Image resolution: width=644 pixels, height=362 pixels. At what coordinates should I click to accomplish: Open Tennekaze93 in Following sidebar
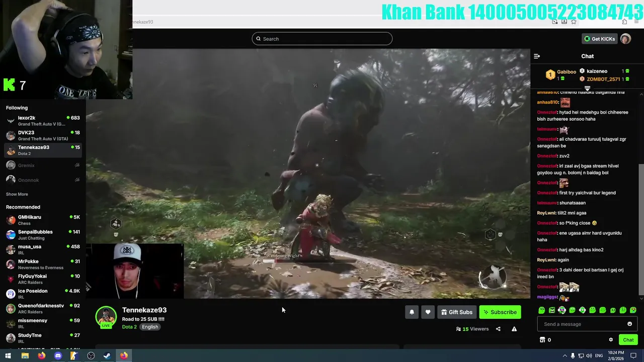pyautogui.click(x=43, y=150)
